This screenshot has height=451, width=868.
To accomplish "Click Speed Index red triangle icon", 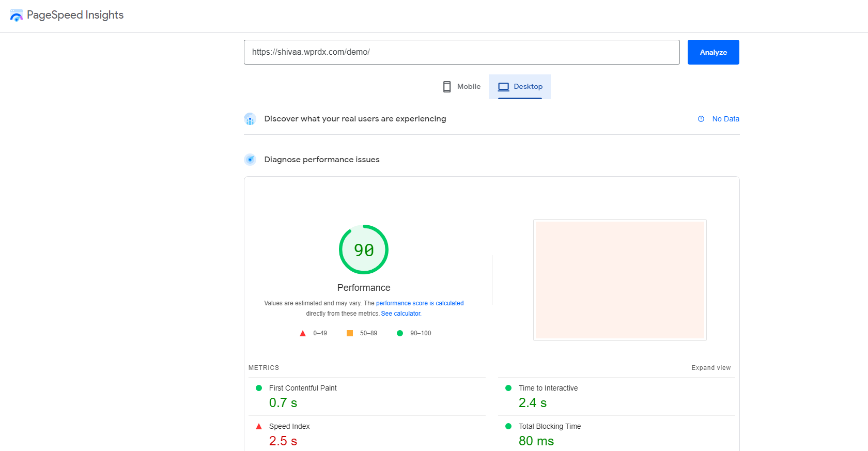I will click(259, 426).
